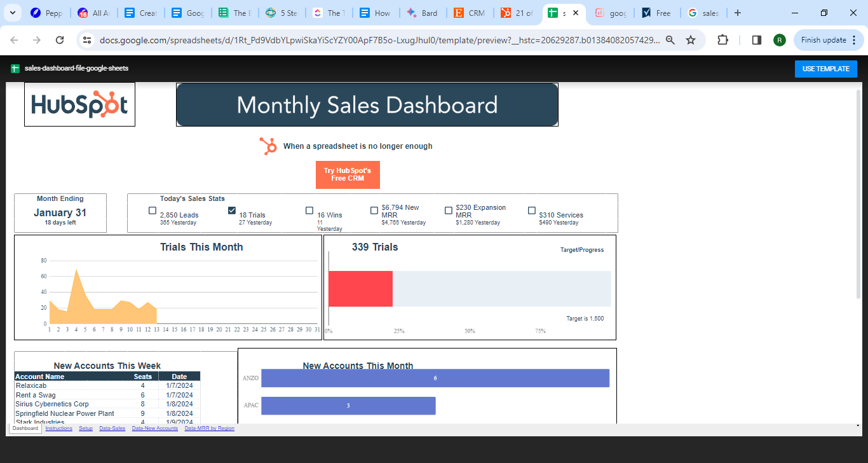The image size is (868, 463).
Task: Open the Extensions puzzle icon
Action: tap(722, 40)
